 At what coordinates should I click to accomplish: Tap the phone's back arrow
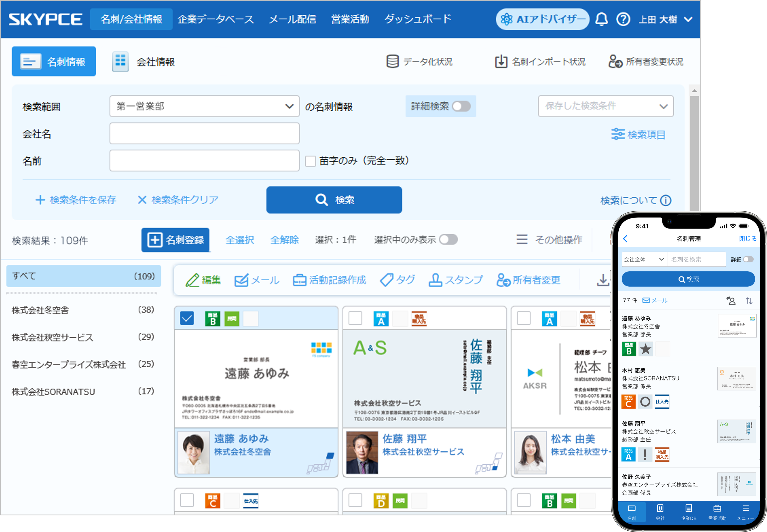pos(626,239)
